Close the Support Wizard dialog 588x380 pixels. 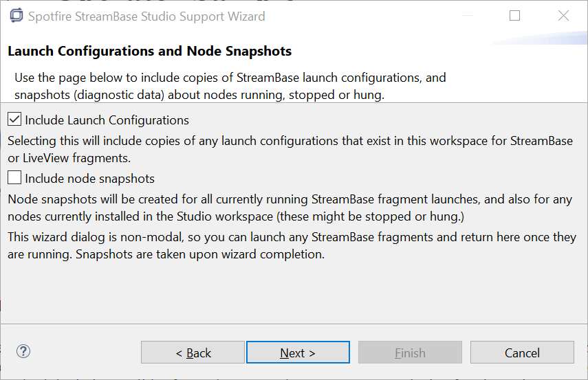point(563,16)
